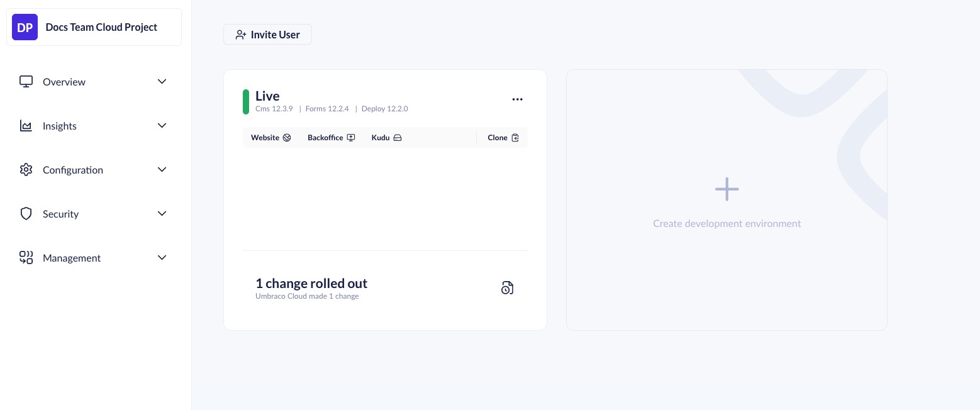Screen dimensions: 980x410
Task: Open the change history document icon
Action: 507,287
